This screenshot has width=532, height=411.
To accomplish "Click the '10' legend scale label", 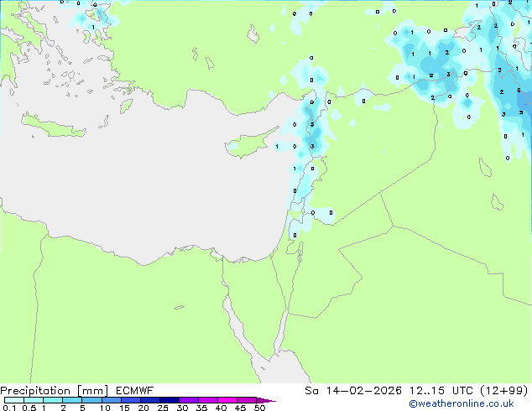I will 105,408.
